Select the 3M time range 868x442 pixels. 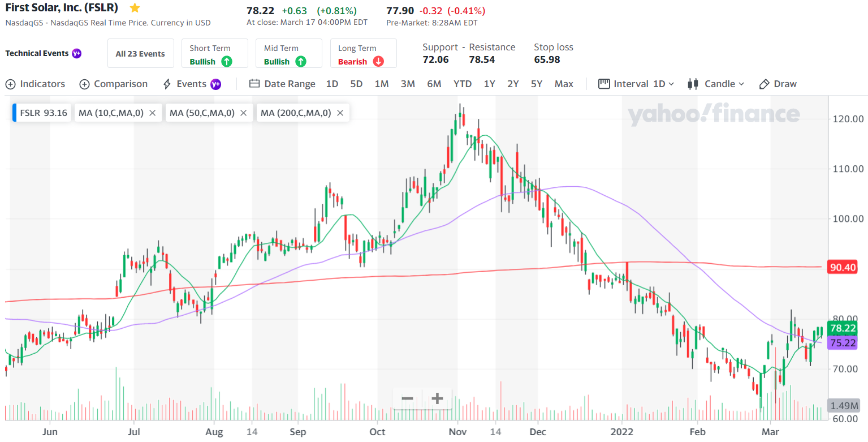point(408,84)
